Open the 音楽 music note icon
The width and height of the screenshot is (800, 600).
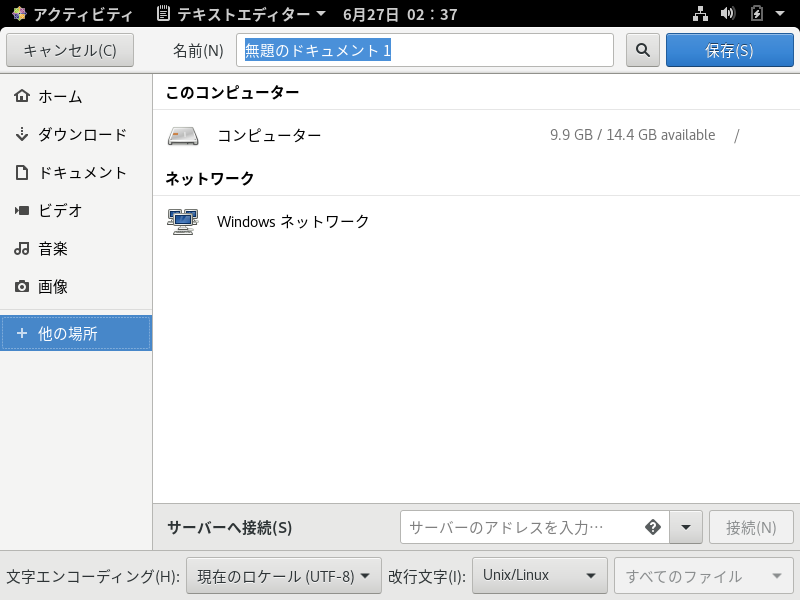point(22,248)
